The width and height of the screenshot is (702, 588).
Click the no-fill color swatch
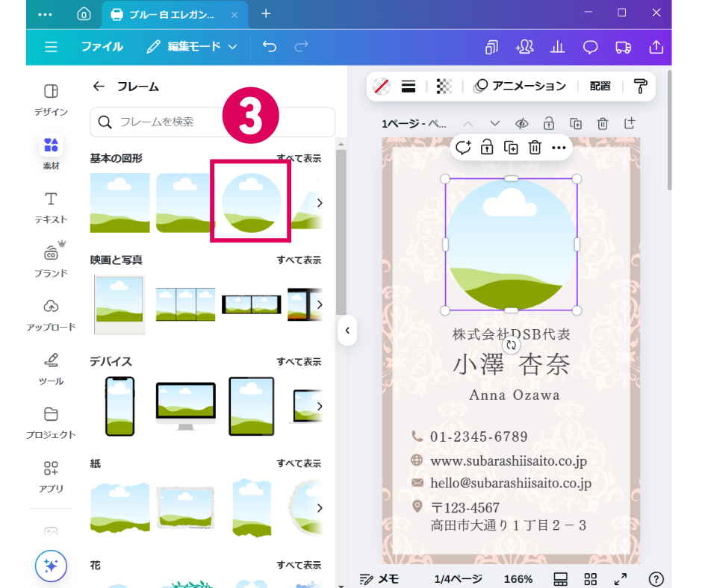click(382, 87)
